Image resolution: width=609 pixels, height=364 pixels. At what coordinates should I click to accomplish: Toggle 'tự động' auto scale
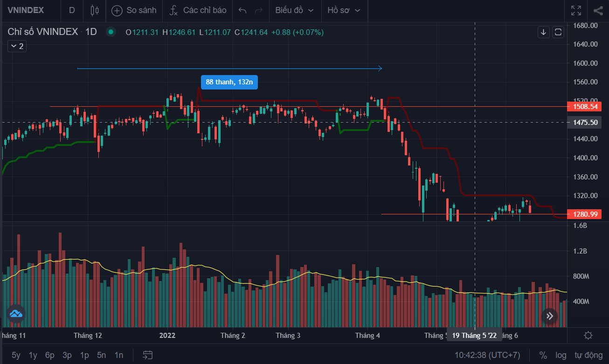588,355
